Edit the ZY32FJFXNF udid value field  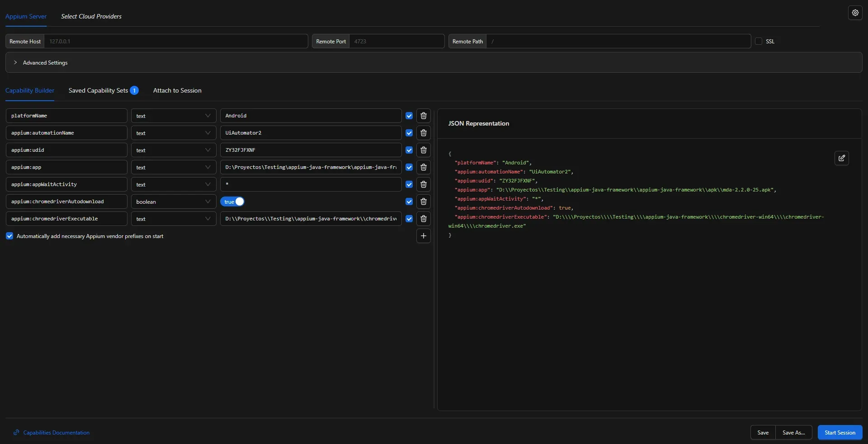click(x=311, y=150)
